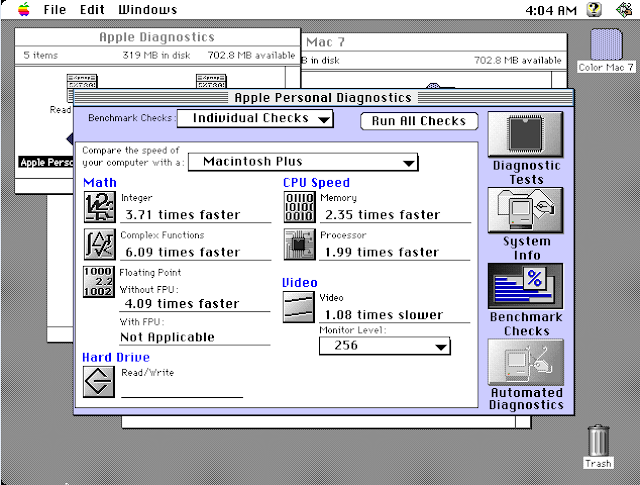
Task: Click the 702.8 MB available text in Mac 7 window
Action: pos(518,60)
